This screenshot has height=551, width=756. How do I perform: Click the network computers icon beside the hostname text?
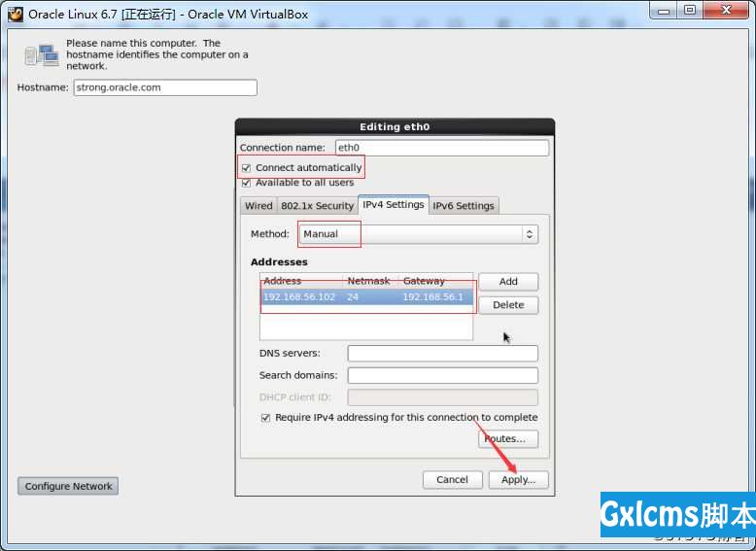click(x=42, y=55)
